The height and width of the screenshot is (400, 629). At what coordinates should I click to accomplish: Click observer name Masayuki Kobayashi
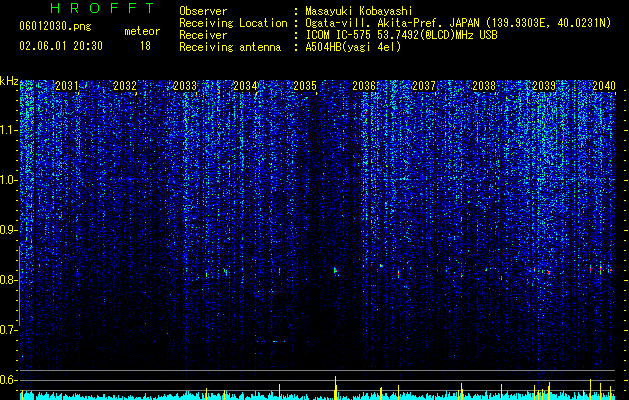tap(358, 11)
